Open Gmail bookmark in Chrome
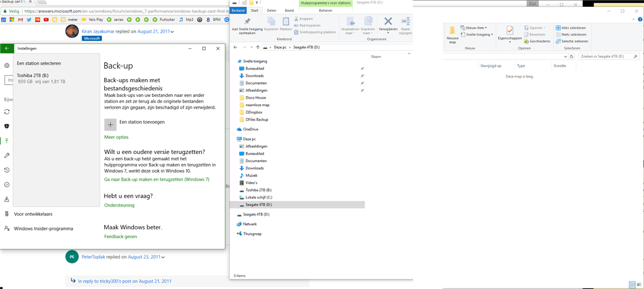The height and width of the screenshot is (289, 644). [21, 19]
